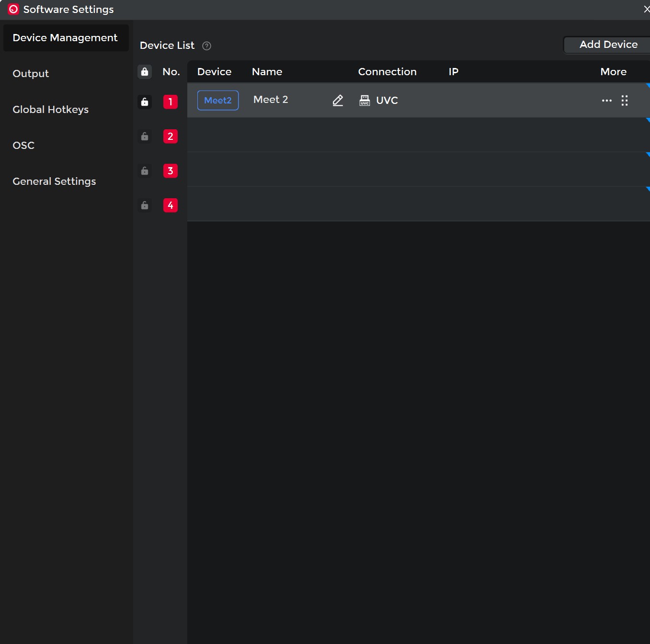This screenshot has height=644, width=650.
Task: Toggle the lock for slot 3
Action: [145, 171]
